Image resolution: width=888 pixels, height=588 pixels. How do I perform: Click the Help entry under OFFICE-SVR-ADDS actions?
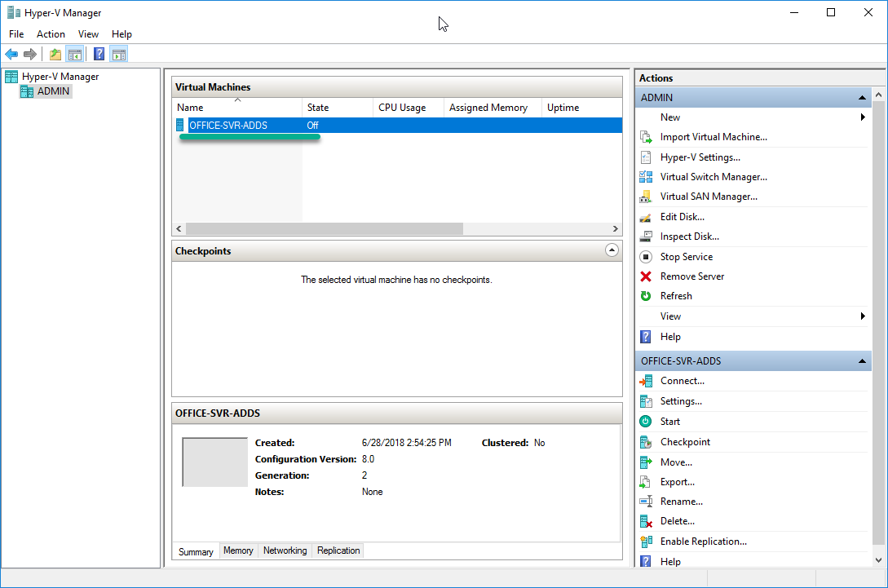[x=670, y=561]
